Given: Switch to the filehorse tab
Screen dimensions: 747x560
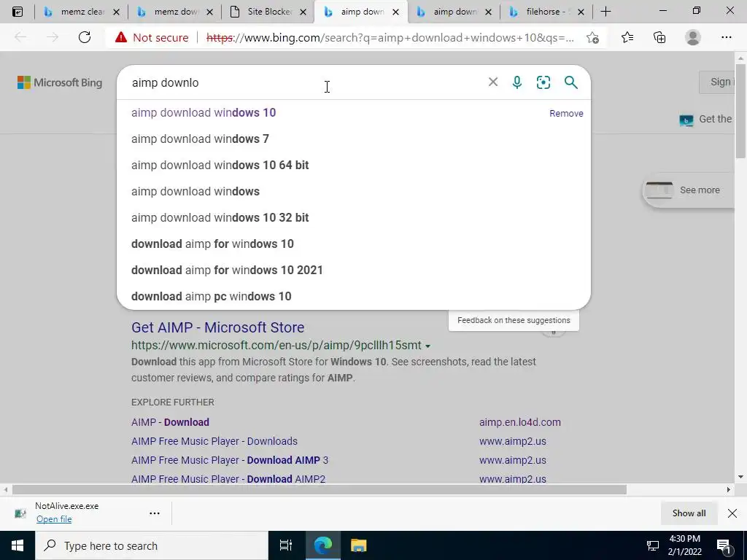Looking at the screenshot, I should [x=546, y=12].
